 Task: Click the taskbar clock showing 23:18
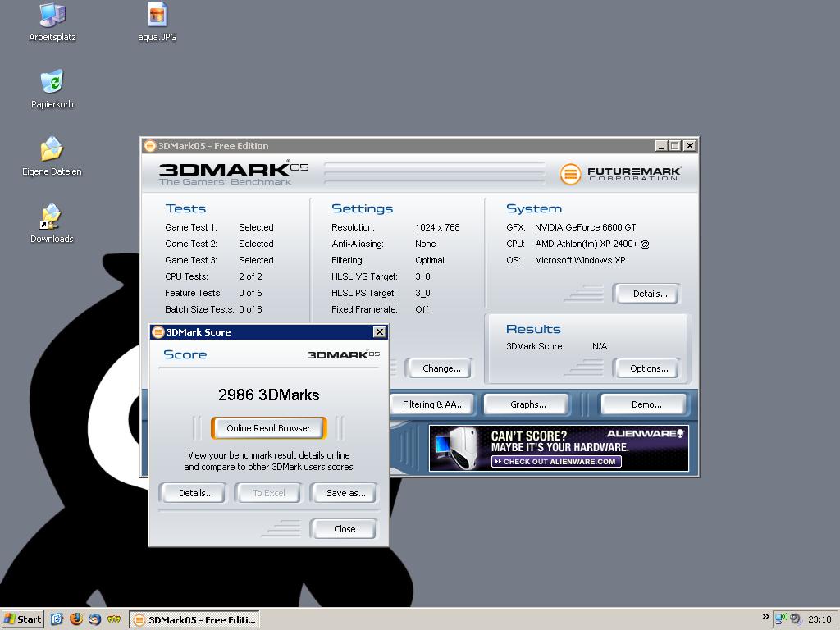pos(819,619)
